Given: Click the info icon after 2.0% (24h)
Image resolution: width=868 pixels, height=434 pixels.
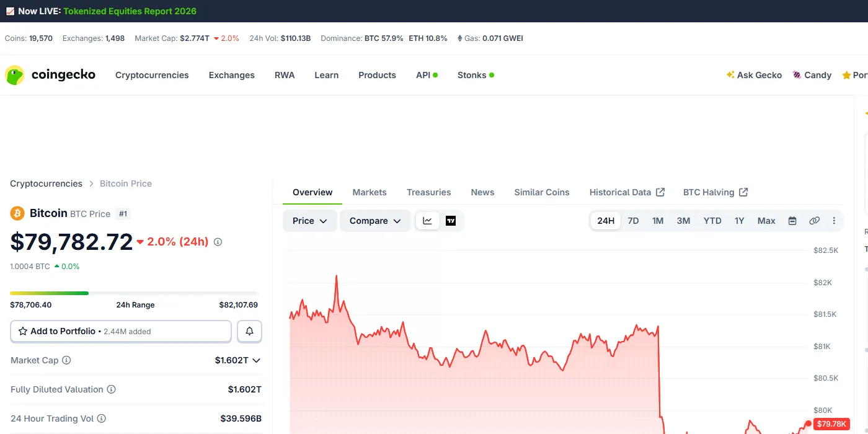Looking at the screenshot, I should tap(218, 242).
